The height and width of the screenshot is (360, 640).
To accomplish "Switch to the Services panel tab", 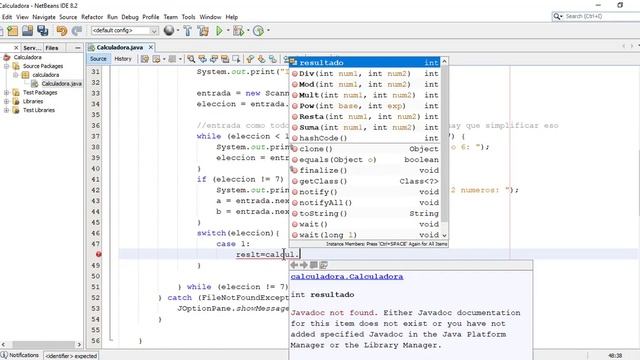I will [x=32, y=48].
